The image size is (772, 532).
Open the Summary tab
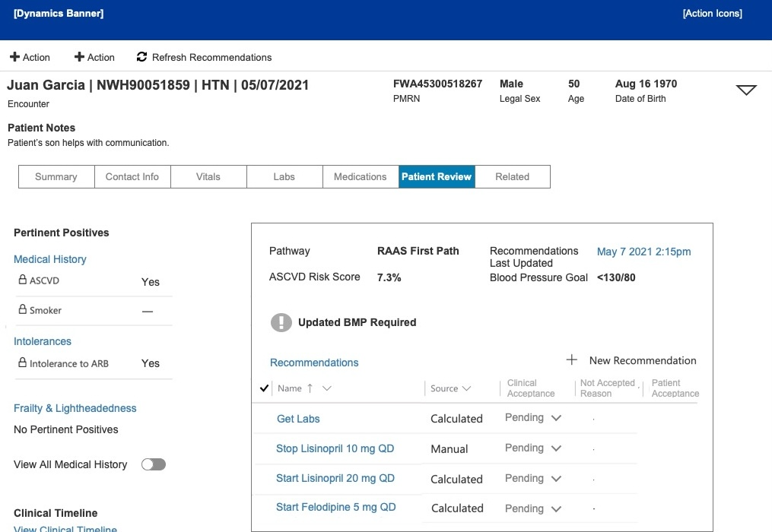(56, 176)
